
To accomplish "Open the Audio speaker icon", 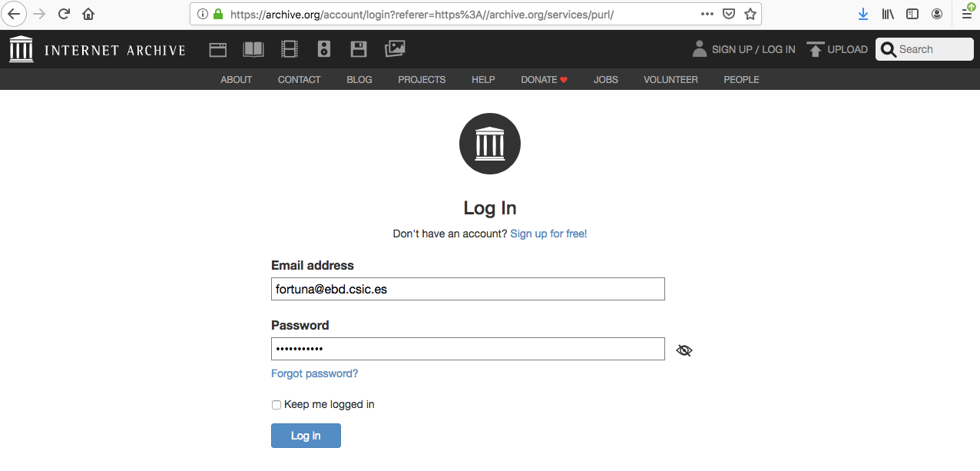I will [x=324, y=50].
